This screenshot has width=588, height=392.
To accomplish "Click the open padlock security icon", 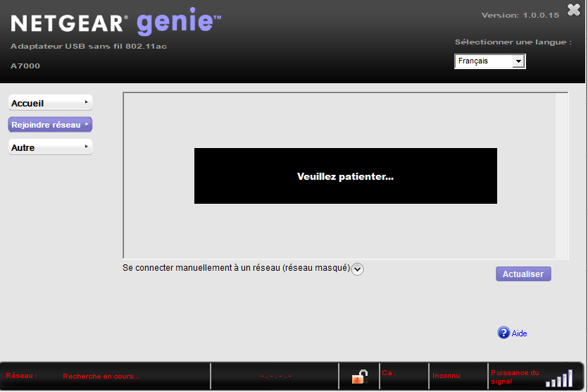I will (x=360, y=376).
